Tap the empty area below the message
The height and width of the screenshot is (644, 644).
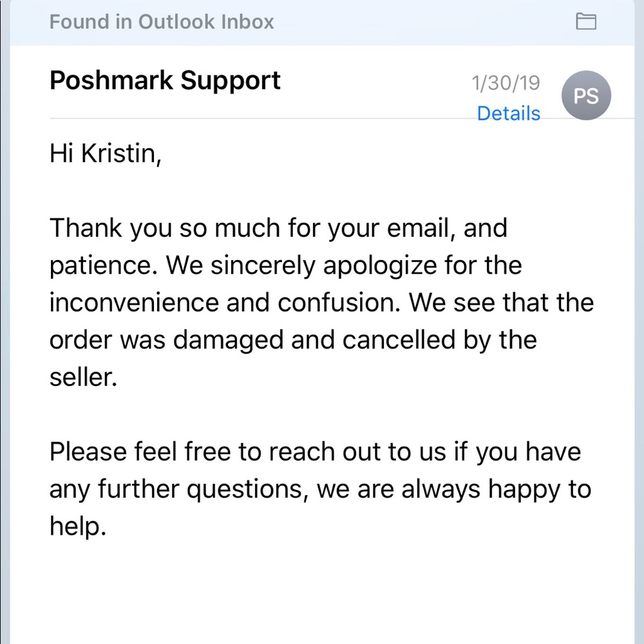(x=322, y=596)
